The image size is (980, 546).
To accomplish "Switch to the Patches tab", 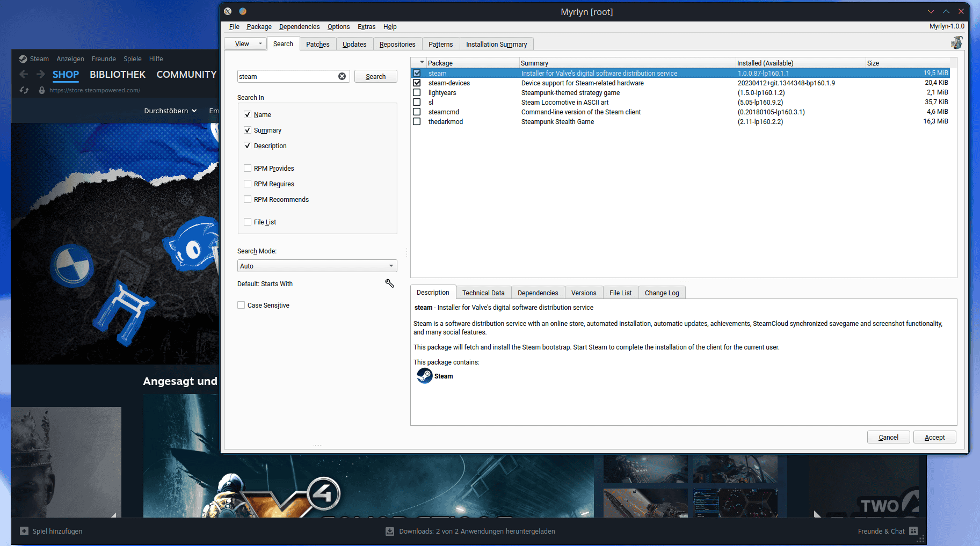I will [x=318, y=44].
